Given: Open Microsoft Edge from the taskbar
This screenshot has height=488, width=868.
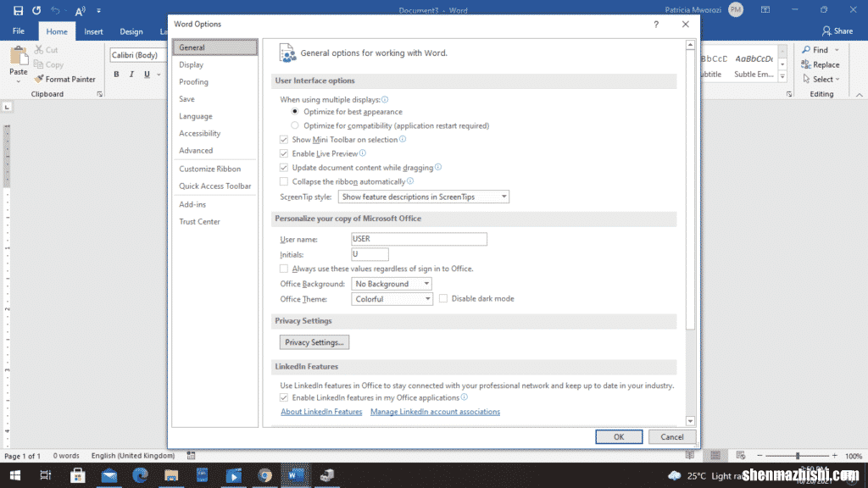Looking at the screenshot, I should (x=140, y=475).
